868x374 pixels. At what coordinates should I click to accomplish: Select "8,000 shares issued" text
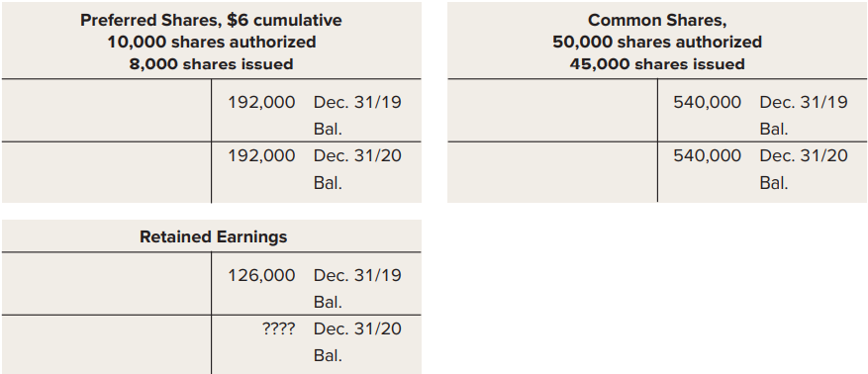click(x=211, y=64)
